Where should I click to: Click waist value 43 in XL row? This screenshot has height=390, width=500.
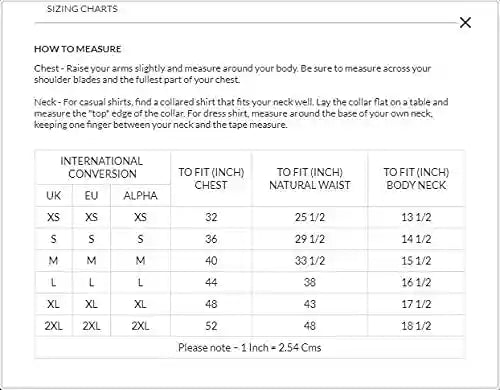click(310, 304)
